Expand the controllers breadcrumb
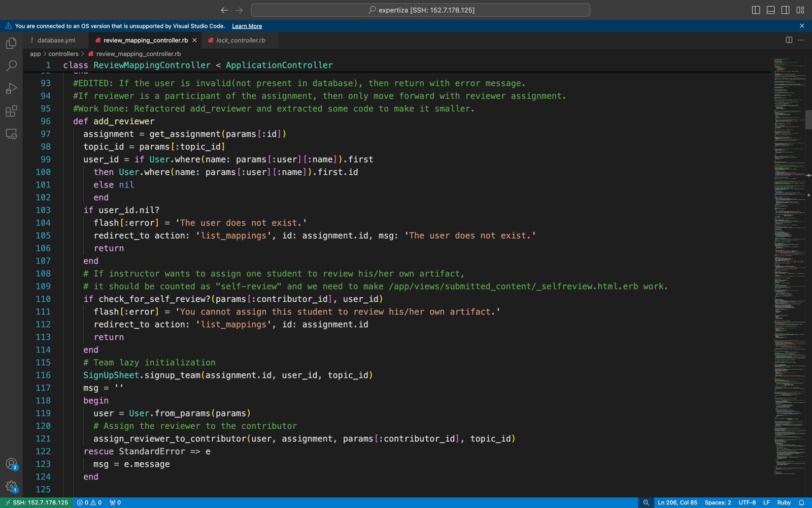This screenshot has width=812, height=508. [x=63, y=54]
